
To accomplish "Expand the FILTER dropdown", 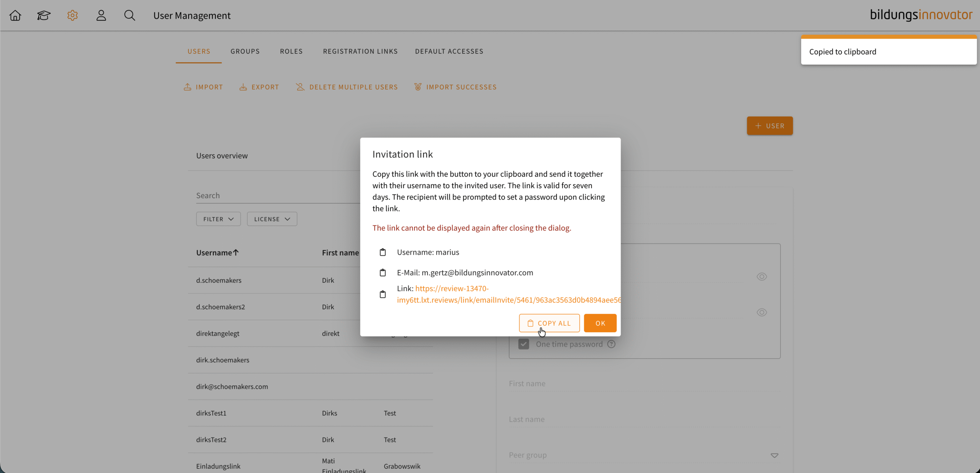I will coord(218,219).
